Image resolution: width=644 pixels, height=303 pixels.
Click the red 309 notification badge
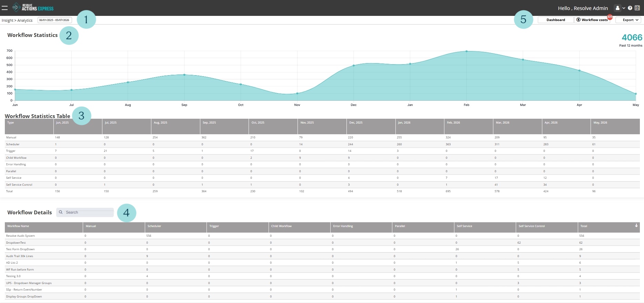tap(610, 17)
